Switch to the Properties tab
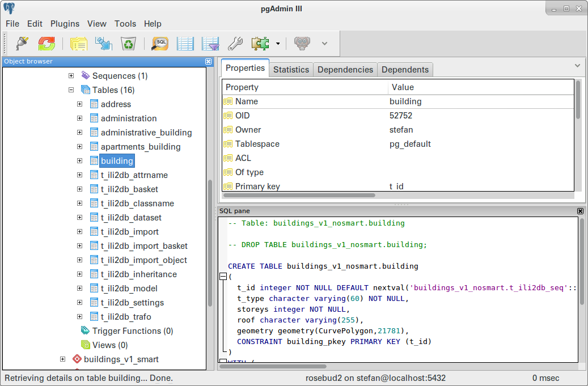Viewport: 588px width, 386px height. (246, 68)
